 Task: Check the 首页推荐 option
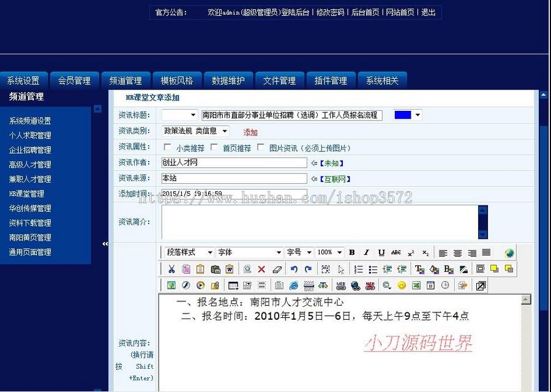(x=212, y=146)
